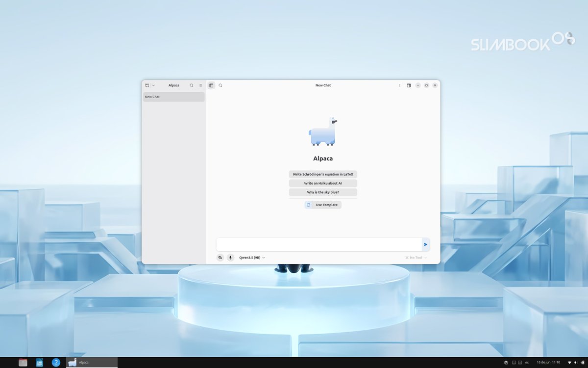588x368 pixels.
Task: Select the New Chat row in sidebar
Action: click(173, 97)
